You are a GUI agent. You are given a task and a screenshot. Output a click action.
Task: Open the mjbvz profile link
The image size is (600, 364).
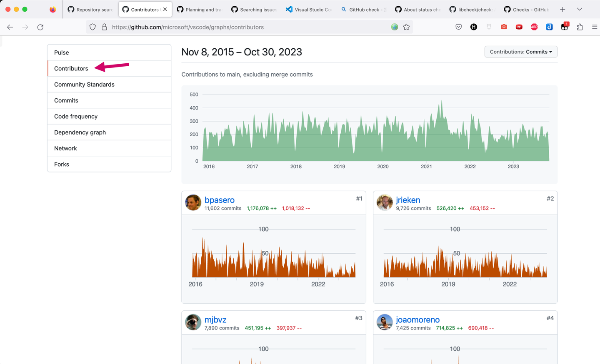click(x=215, y=319)
